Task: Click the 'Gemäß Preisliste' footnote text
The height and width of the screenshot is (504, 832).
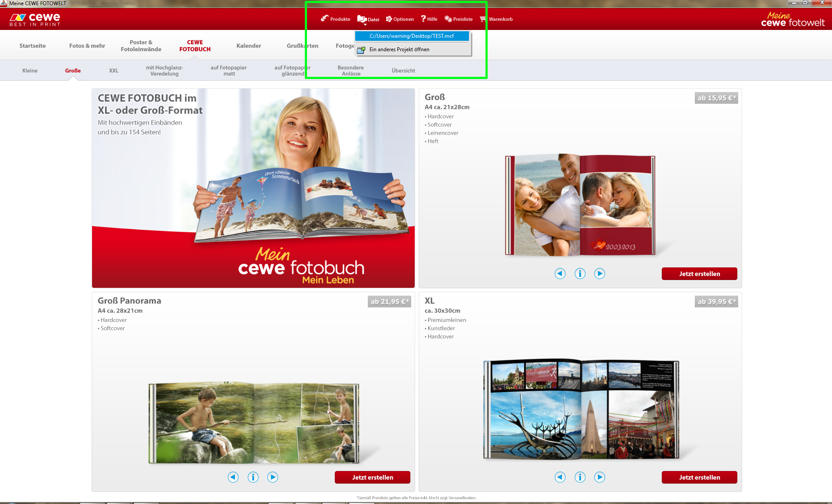Action: [x=416, y=498]
